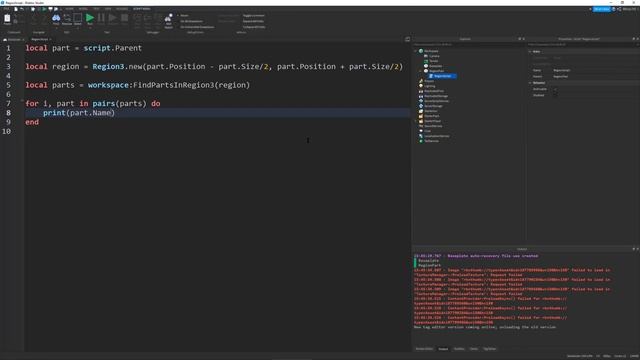This screenshot has height=360, width=640.
Task: Click the Pause playback icon
Action: pos(101,19)
